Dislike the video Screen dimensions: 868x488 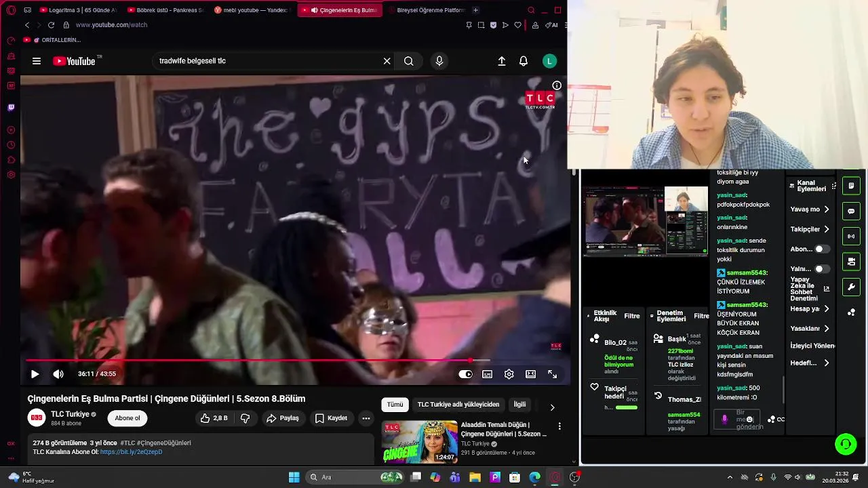245,418
